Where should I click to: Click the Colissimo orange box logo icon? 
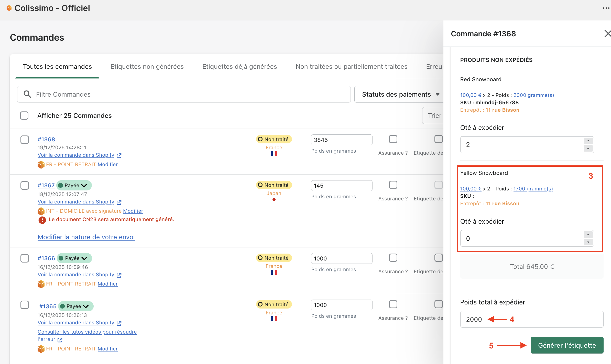click(x=9, y=8)
